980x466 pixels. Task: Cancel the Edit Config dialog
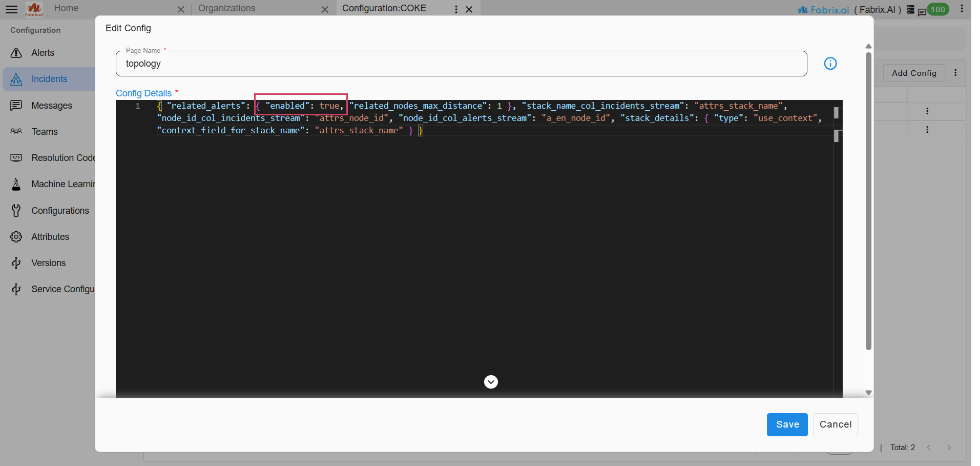(835, 424)
